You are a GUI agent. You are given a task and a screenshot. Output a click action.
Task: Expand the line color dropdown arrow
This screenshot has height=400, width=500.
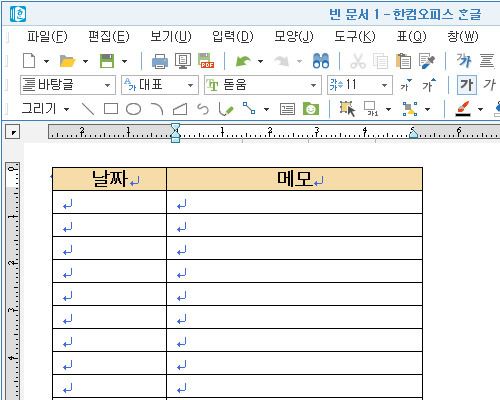480,109
